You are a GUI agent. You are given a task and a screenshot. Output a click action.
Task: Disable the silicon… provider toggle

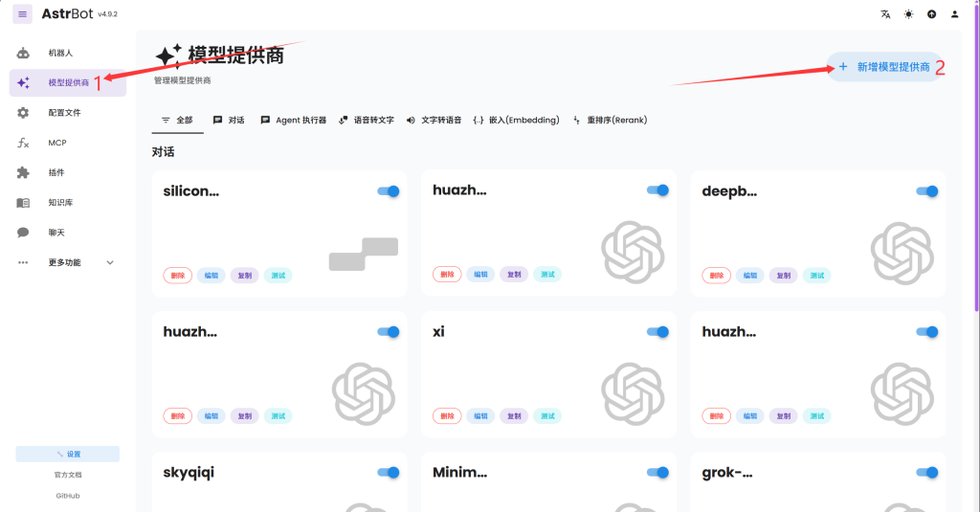pyautogui.click(x=389, y=191)
